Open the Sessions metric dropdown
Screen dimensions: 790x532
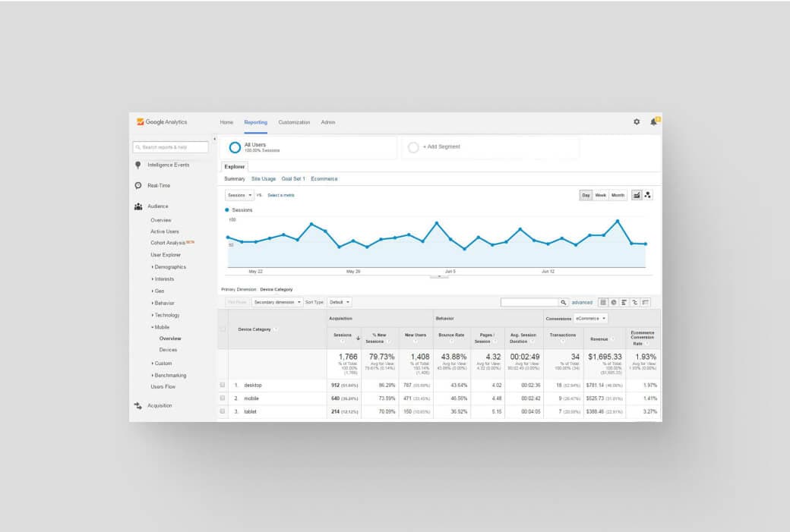(239, 195)
